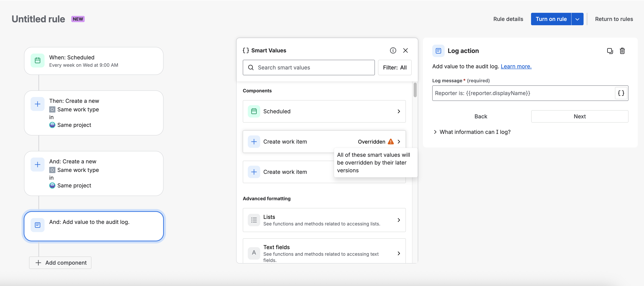Open smart values braces in Log message
644x286 pixels.
click(621, 93)
